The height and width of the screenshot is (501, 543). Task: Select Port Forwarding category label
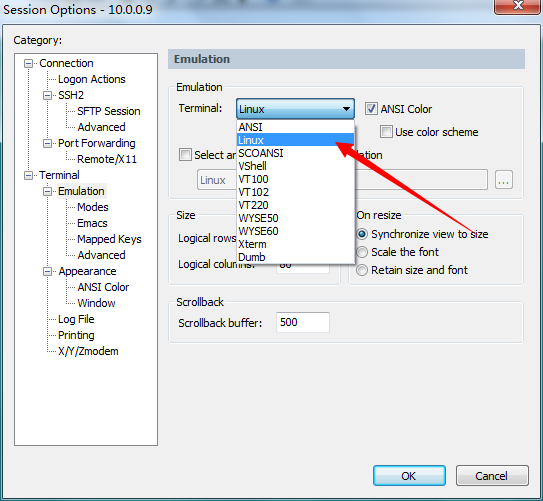pos(97,143)
